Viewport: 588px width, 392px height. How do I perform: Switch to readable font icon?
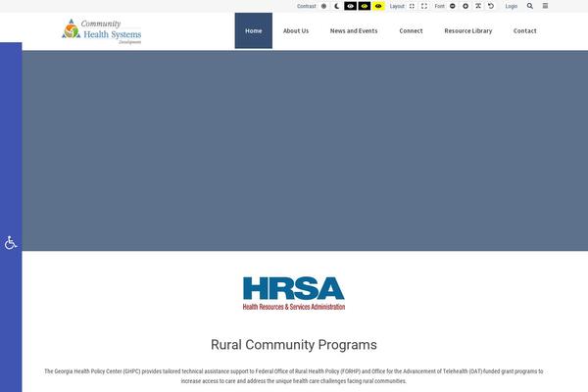pos(478,6)
